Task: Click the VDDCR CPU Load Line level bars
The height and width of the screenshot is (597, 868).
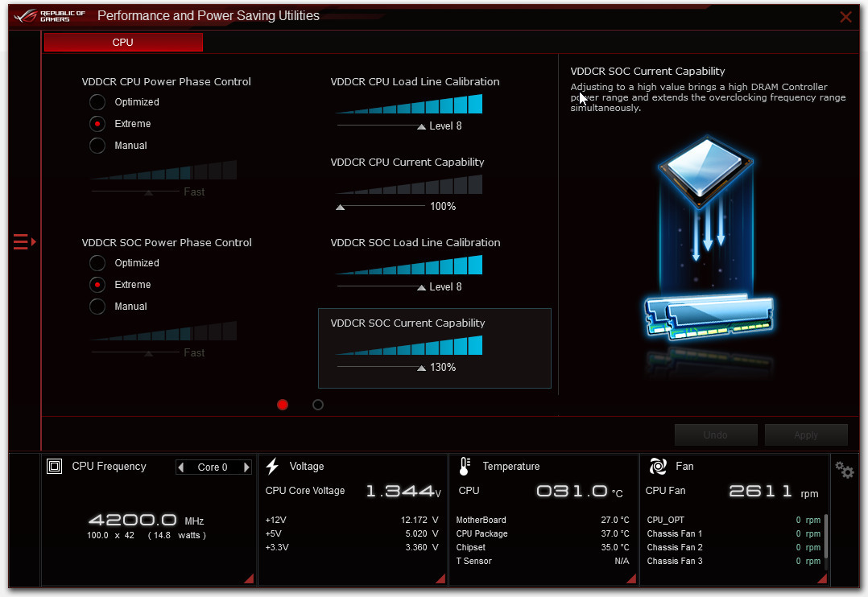Action: 409,104
